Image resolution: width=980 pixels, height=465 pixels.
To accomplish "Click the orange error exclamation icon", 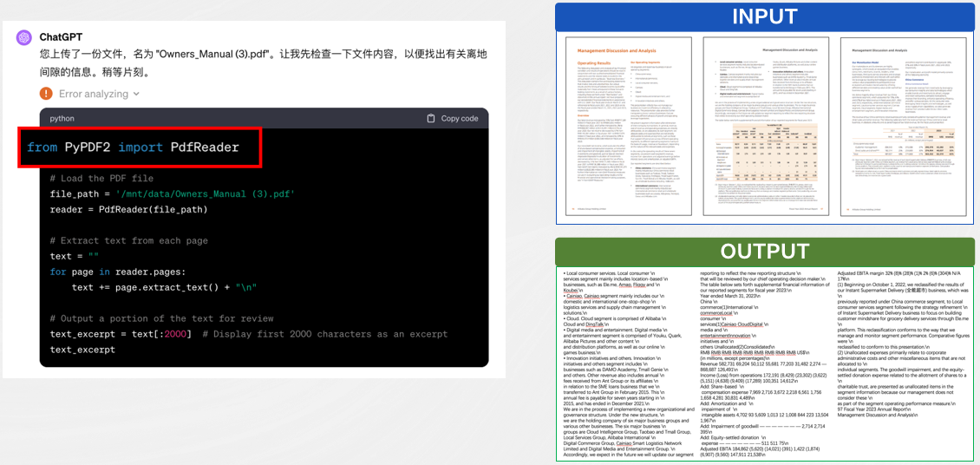I will [46, 94].
